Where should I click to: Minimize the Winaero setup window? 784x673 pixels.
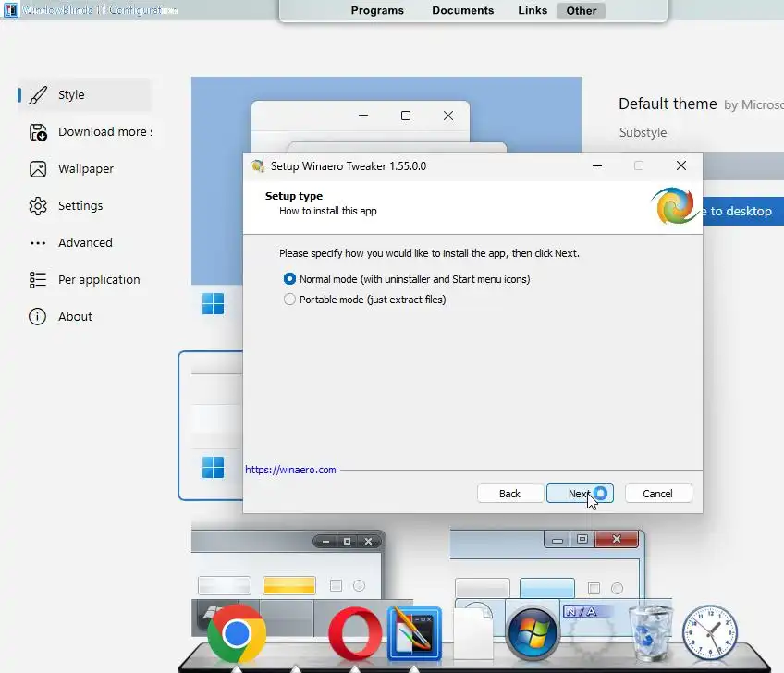click(x=597, y=166)
